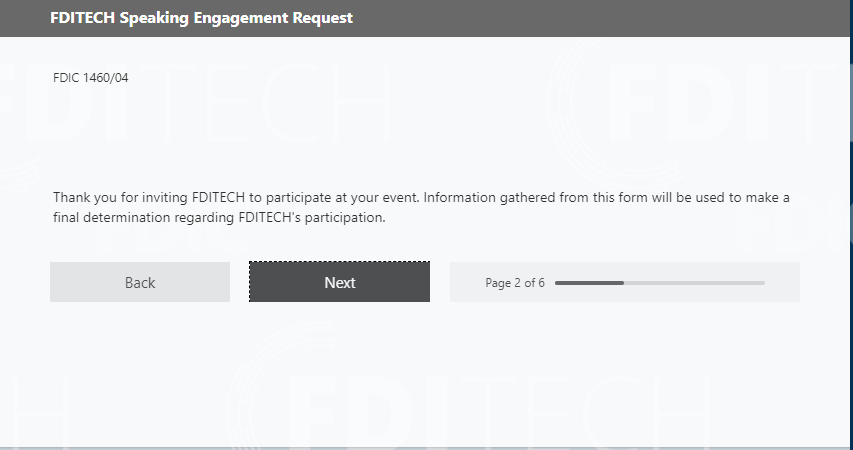Select the 'Page 2 of 6' label
The image size is (853, 450).
[x=515, y=283]
